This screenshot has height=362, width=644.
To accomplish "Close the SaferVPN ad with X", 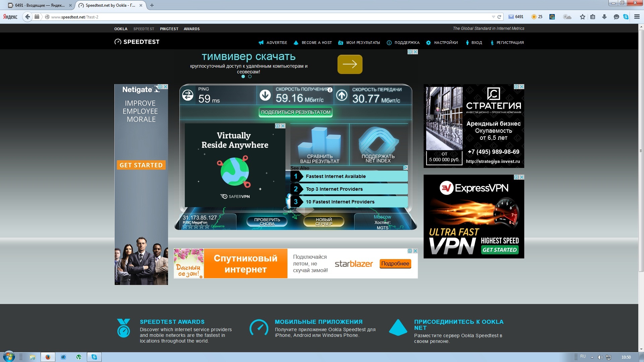I will [283, 126].
